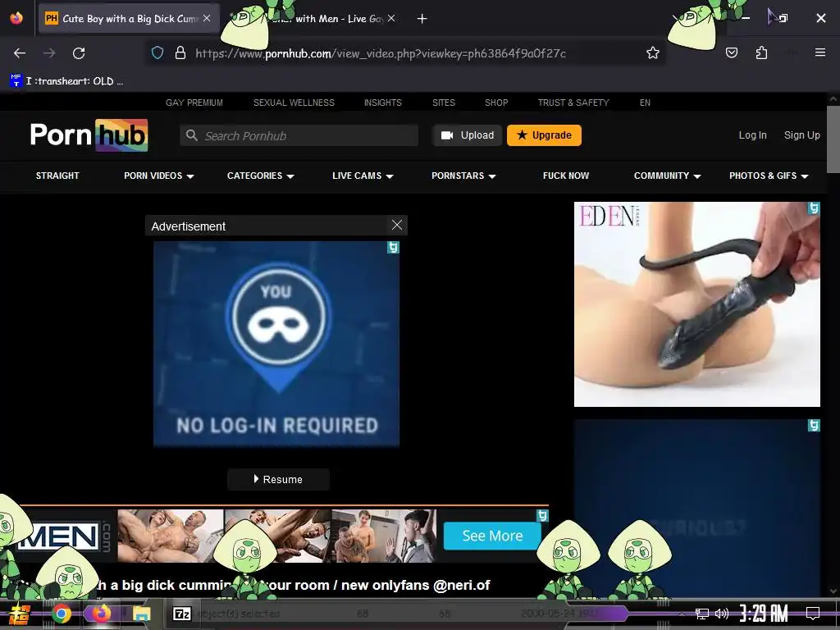Click the "No log-in required" ad image

pyautogui.click(x=276, y=344)
